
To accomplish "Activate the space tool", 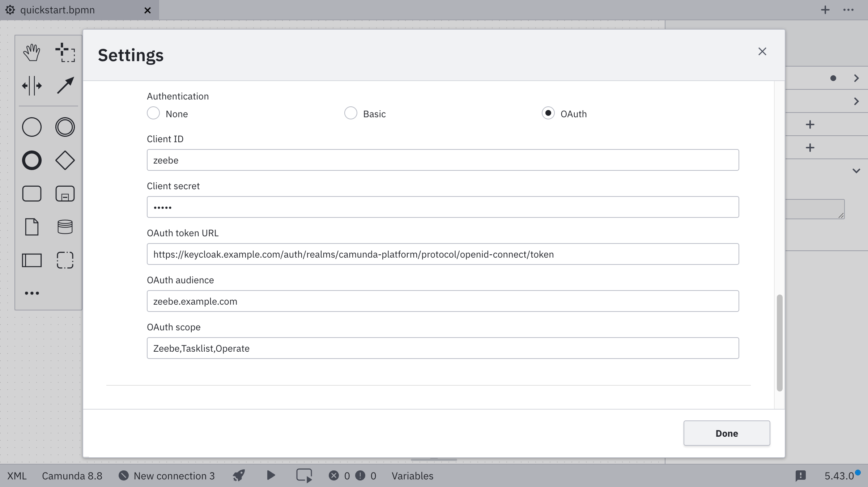I will coord(32,86).
